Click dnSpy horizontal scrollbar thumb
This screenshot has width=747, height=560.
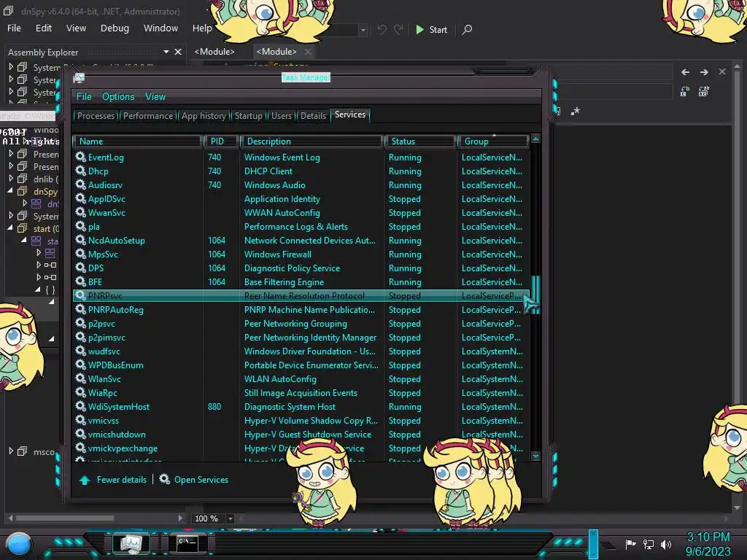(x=65, y=518)
